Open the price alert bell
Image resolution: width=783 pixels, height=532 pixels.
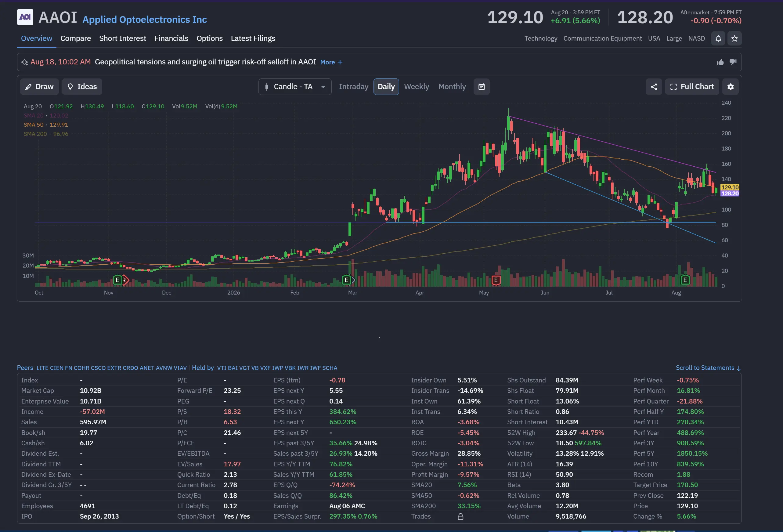(x=718, y=38)
